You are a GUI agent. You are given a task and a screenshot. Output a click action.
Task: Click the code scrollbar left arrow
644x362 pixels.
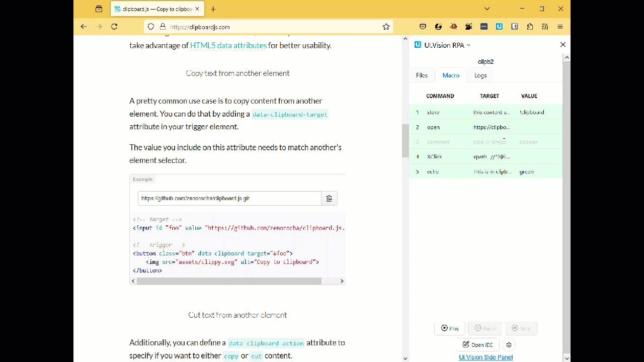pos(133,281)
